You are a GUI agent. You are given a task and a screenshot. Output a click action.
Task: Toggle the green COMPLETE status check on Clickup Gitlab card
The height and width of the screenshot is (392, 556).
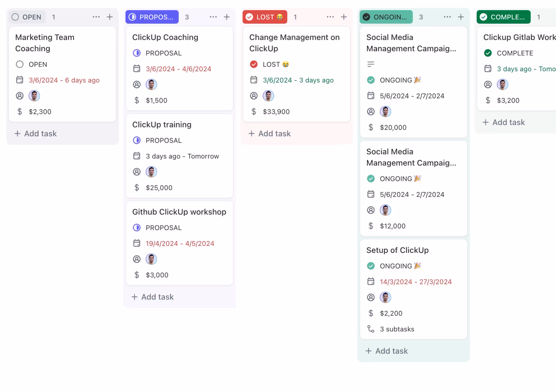[488, 53]
